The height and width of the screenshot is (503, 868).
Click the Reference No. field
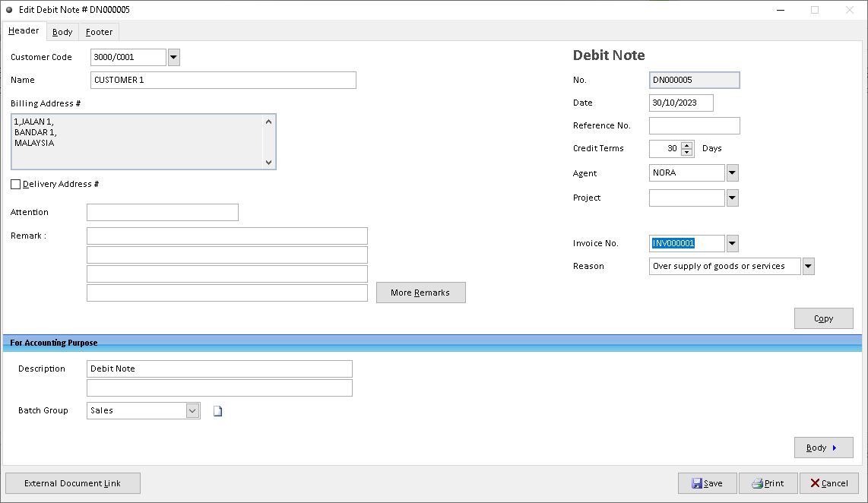[x=694, y=125]
